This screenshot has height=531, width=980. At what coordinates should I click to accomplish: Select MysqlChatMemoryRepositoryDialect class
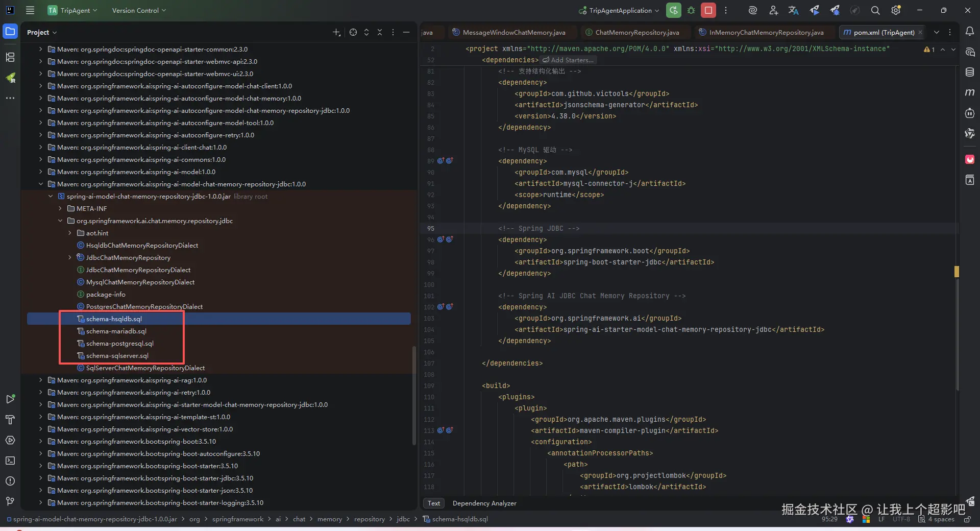point(140,282)
